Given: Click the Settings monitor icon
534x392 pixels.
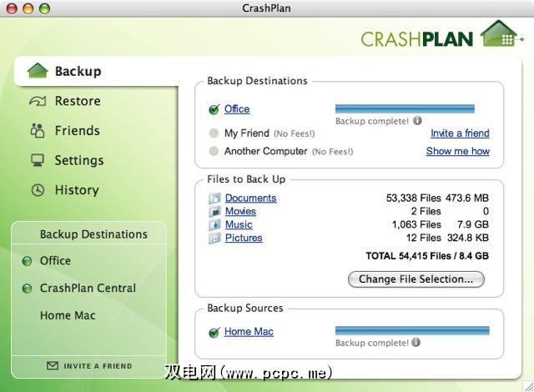Looking at the screenshot, I should click(38, 160).
